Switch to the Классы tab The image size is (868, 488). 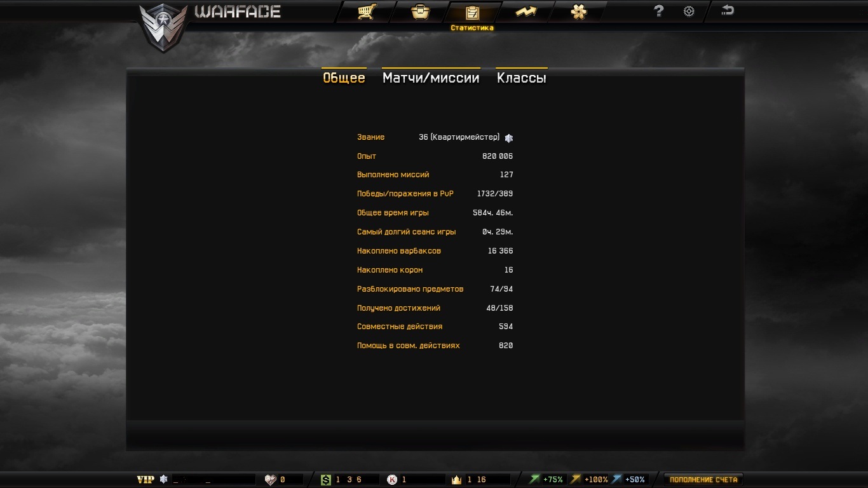click(x=521, y=78)
